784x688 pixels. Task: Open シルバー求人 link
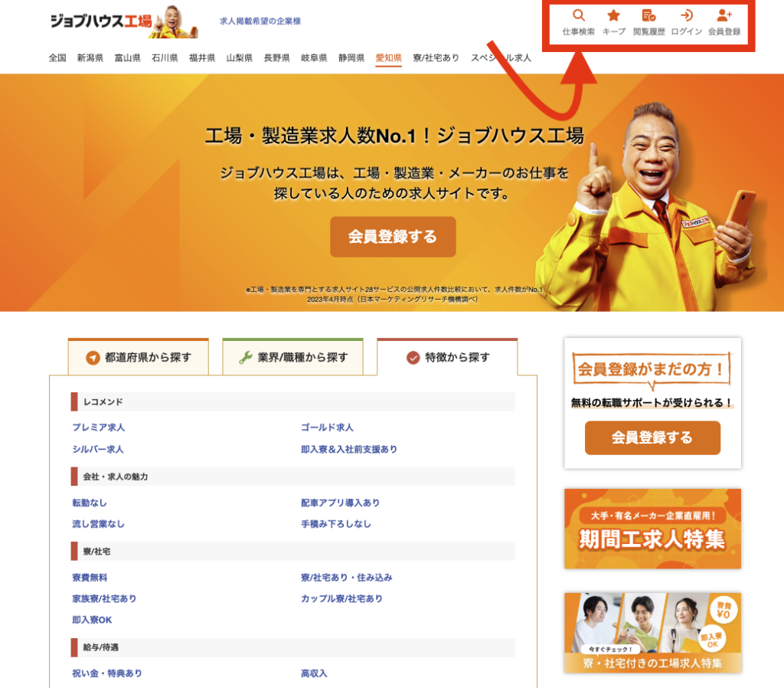coord(98,449)
